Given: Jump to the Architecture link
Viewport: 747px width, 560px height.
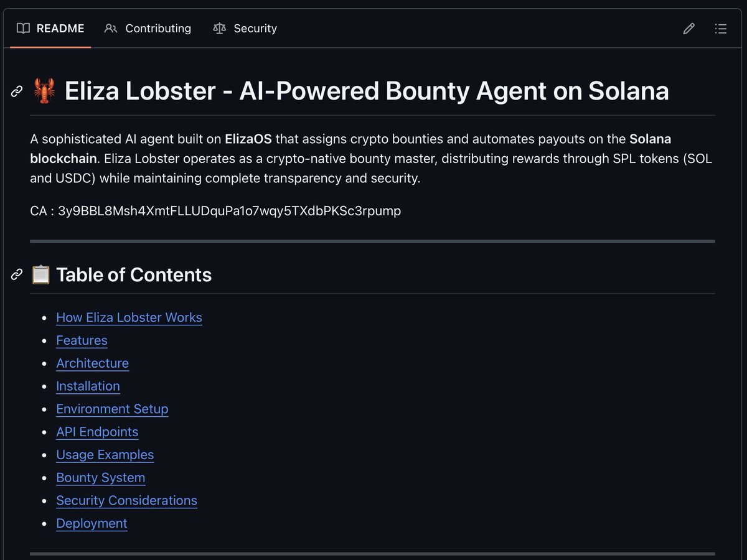Looking at the screenshot, I should click(x=92, y=363).
